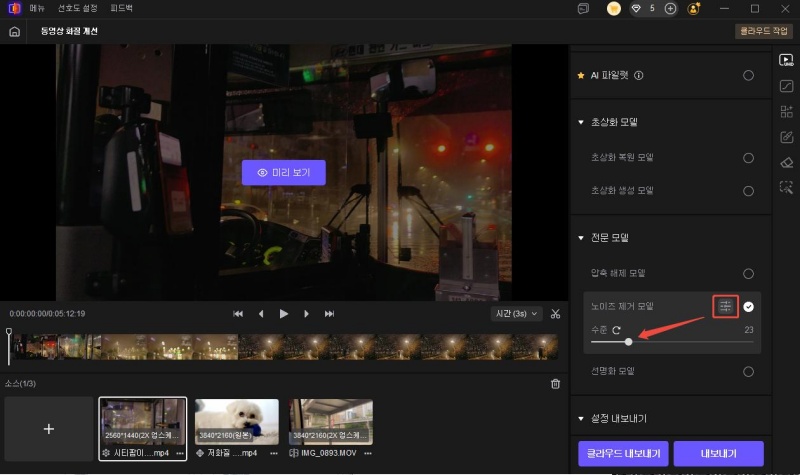The height and width of the screenshot is (475, 800).
Task: Open the 메뉴 menu
Action: [37, 9]
